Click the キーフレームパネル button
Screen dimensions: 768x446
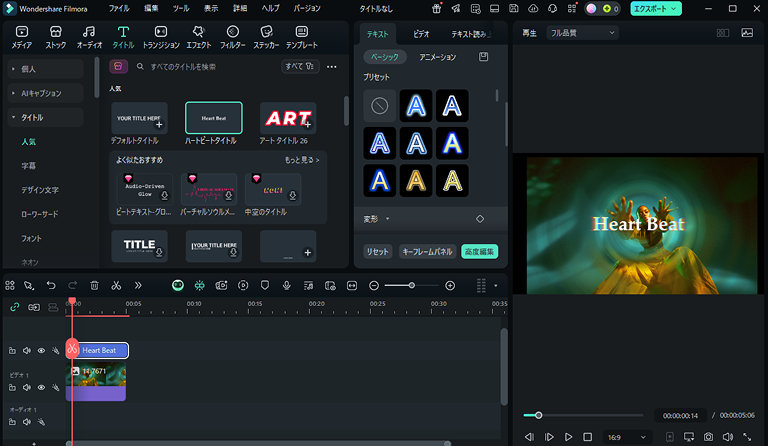(427, 252)
